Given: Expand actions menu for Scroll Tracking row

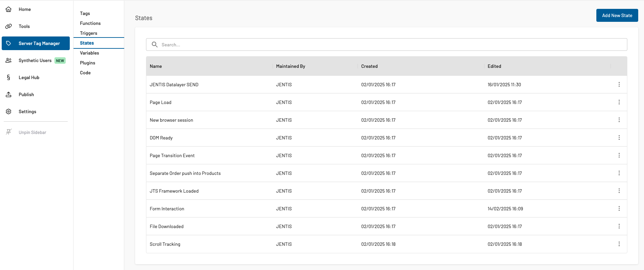Looking at the screenshot, I should tap(619, 244).
